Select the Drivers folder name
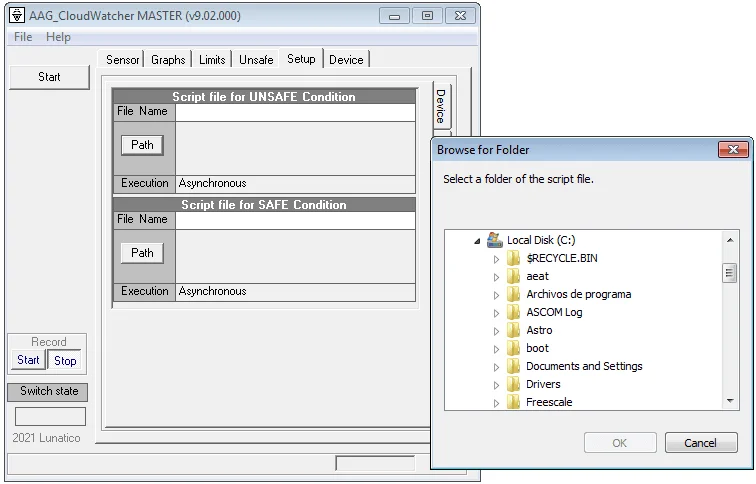This screenshot has width=756, height=484. 543,384
